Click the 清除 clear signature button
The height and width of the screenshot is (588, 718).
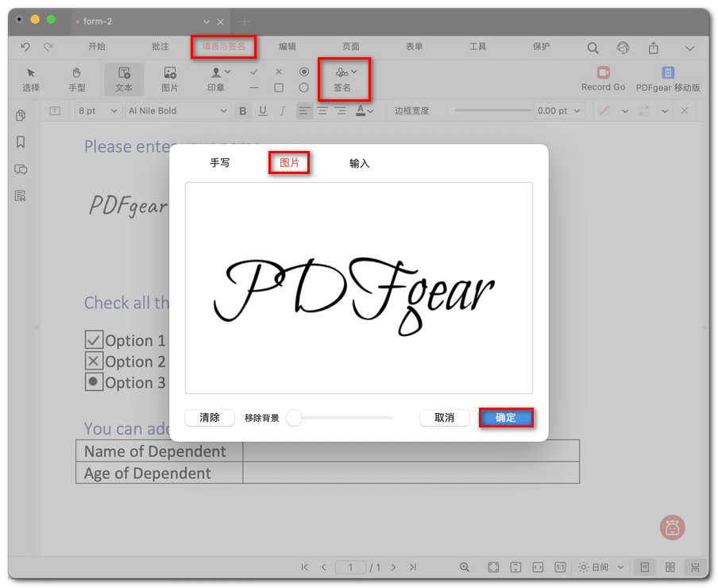[209, 417]
